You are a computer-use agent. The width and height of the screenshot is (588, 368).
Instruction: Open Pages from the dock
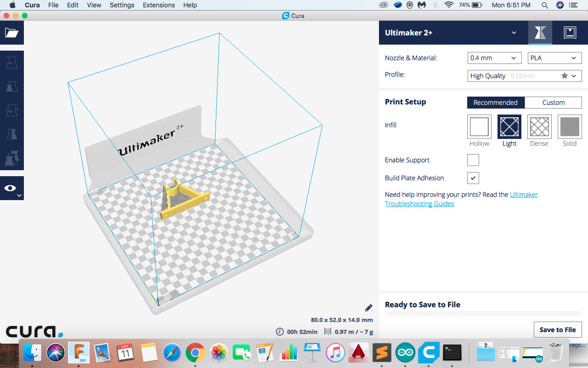point(266,353)
